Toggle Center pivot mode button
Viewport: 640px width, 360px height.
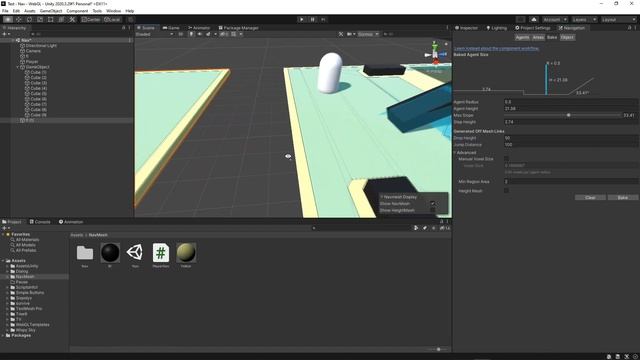pos(91,19)
